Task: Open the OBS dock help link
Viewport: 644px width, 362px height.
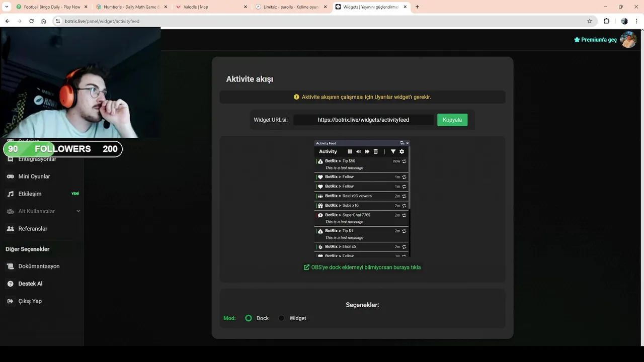Action: click(x=362, y=267)
